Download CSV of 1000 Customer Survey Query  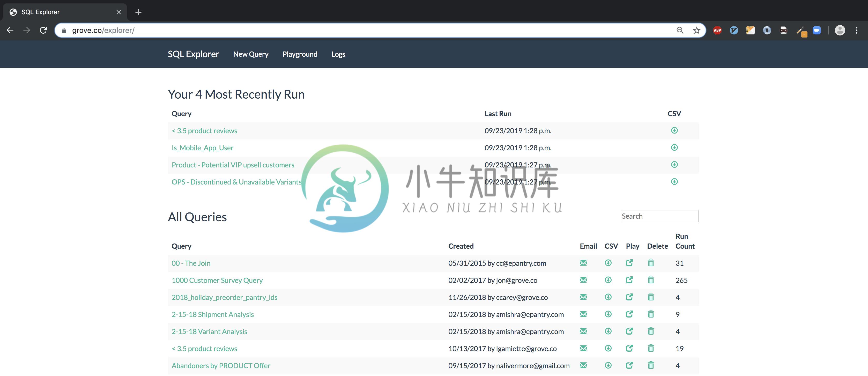tap(608, 280)
